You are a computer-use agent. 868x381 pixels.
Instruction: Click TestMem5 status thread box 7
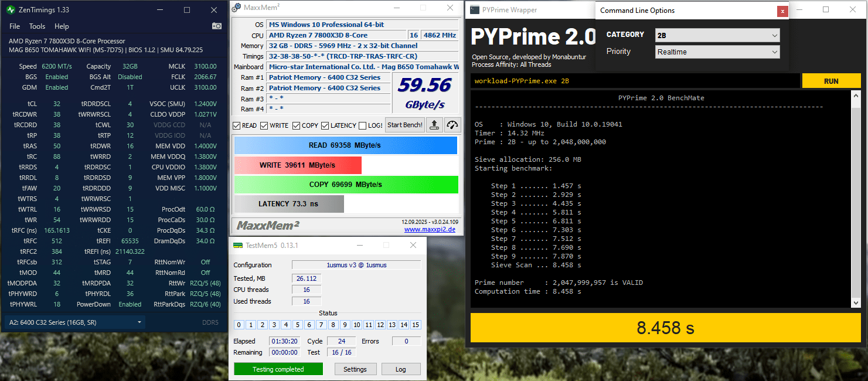coord(321,325)
